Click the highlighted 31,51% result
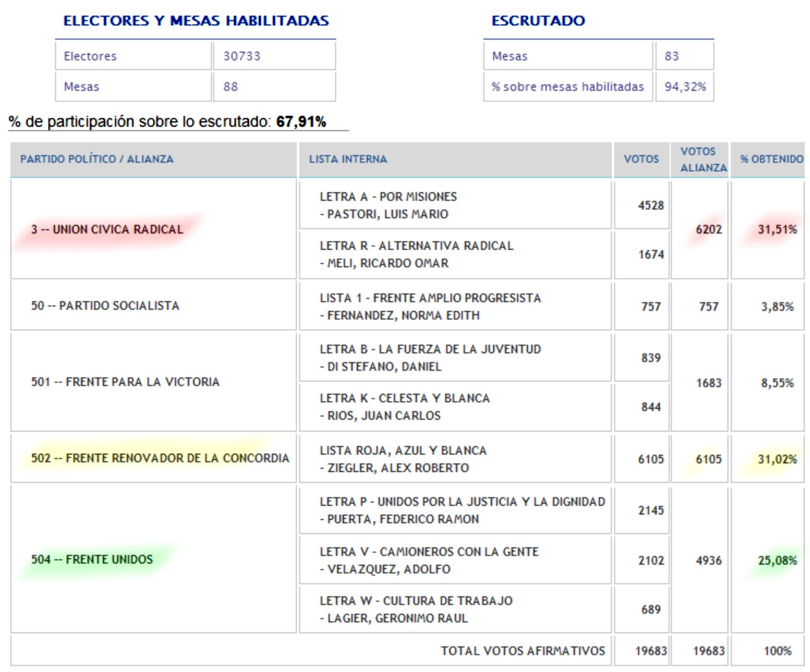This screenshot has height=672, width=810. click(x=777, y=229)
